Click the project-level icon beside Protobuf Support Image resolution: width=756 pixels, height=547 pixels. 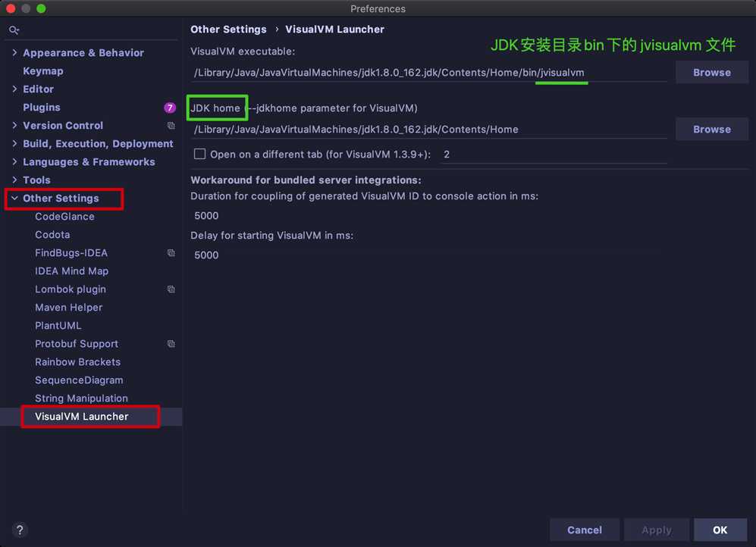coord(171,344)
